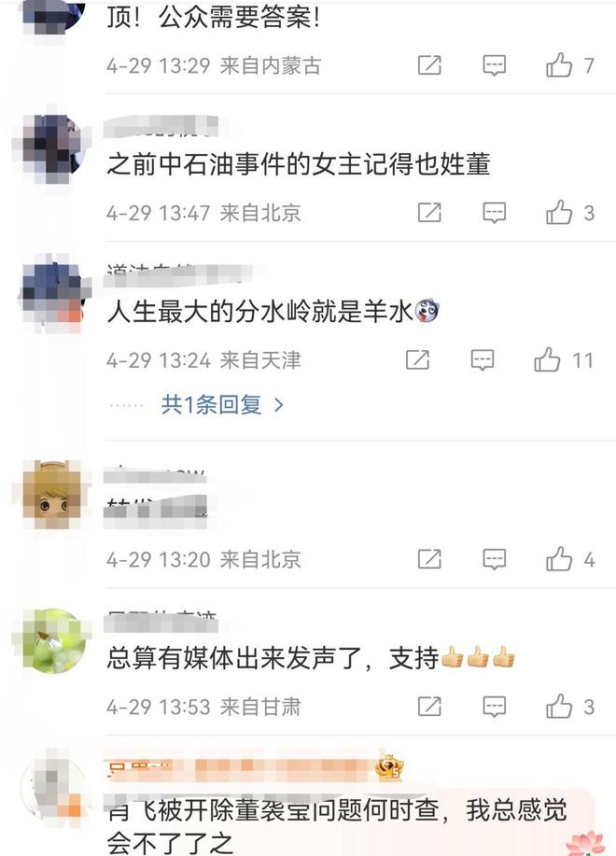Like the 分水岭就是羊水 comment

click(547, 359)
